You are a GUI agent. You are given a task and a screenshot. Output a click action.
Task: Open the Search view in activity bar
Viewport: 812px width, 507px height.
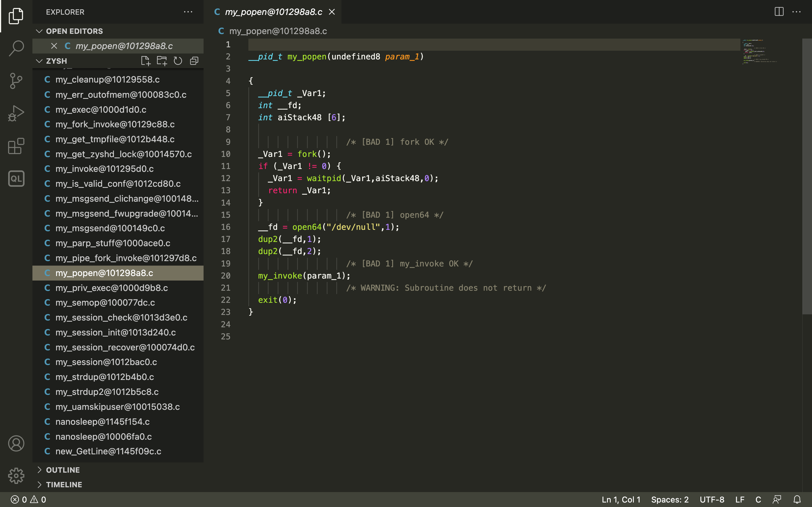click(x=16, y=48)
